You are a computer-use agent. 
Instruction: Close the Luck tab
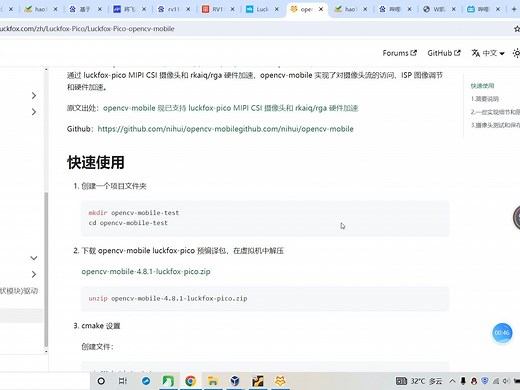pos(277,9)
